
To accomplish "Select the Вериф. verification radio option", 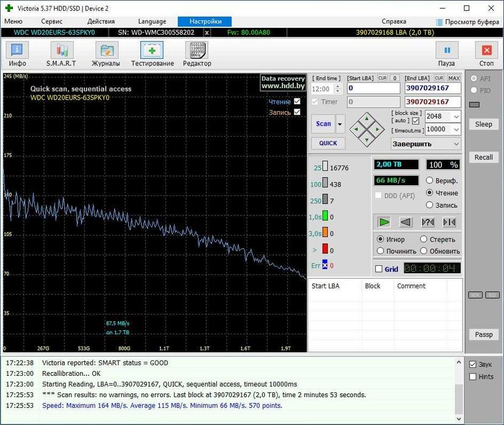I will tap(430, 180).
